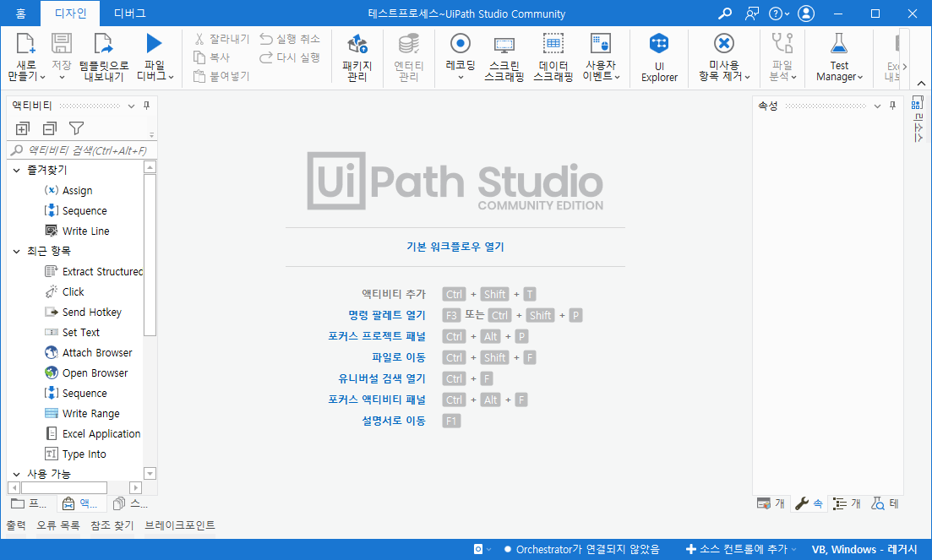Collapse the ribbon with up chevron
The height and width of the screenshot is (560, 932).
click(921, 83)
